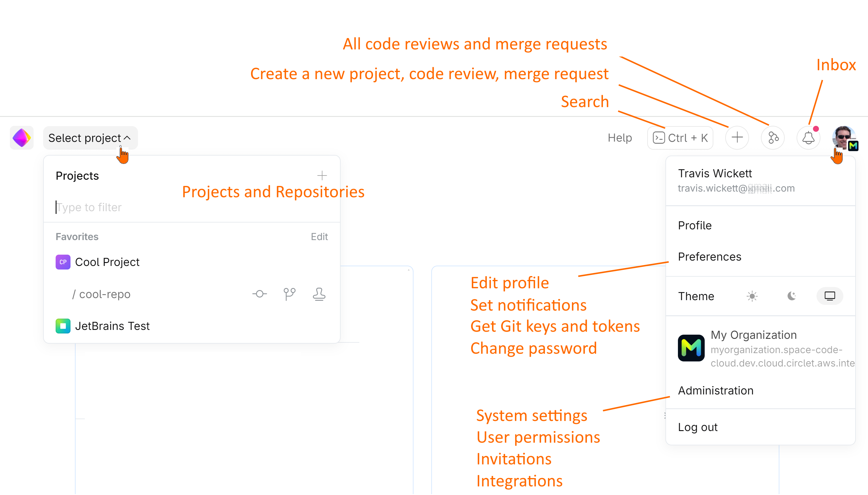The width and height of the screenshot is (868, 495).
Task: Switch theme to dark moon mode
Action: point(791,296)
